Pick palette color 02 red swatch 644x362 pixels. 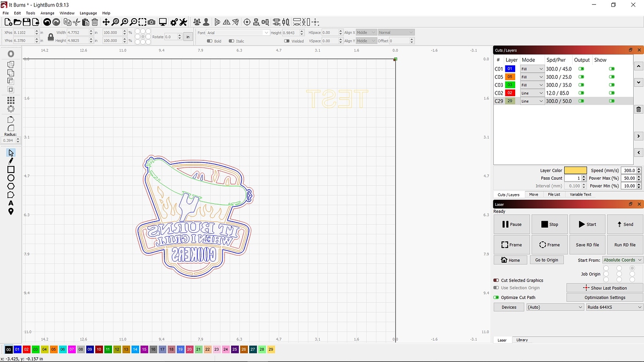coord(27,349)
